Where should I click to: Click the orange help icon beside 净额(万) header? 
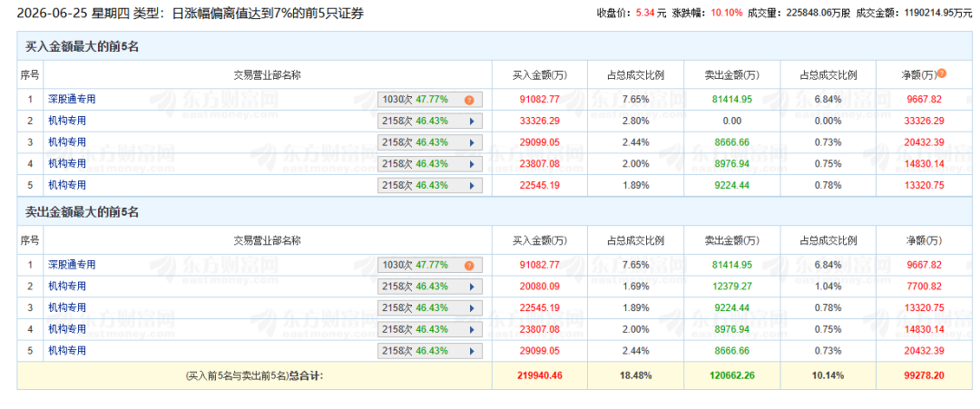[941, 73]
